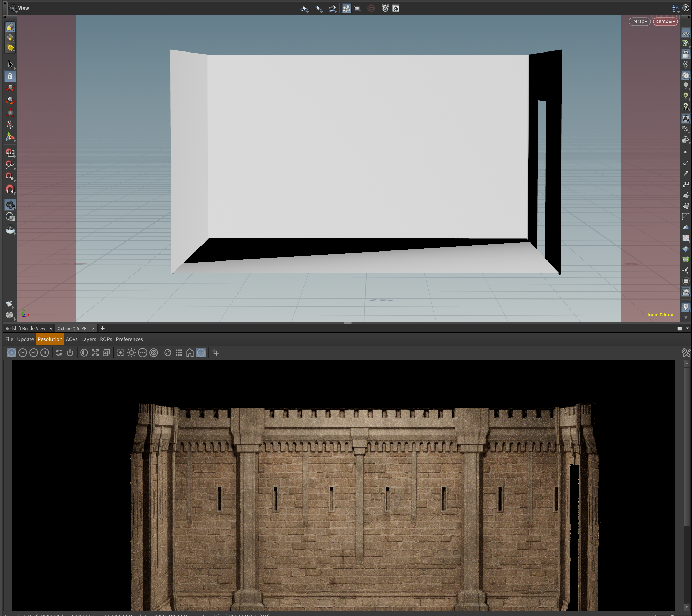Screen dimensions: 692x616
Task: Click the crop render region icon
Action: pos(215,353)
